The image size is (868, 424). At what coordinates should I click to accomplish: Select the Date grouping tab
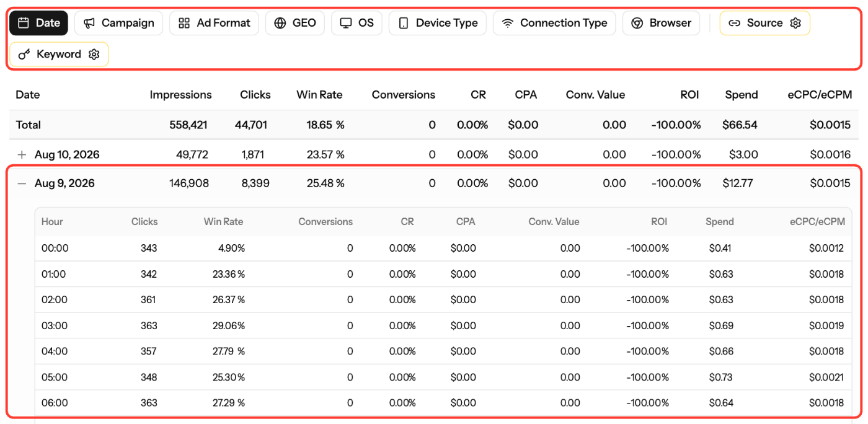pyautogui.click(x=38, y=23)
